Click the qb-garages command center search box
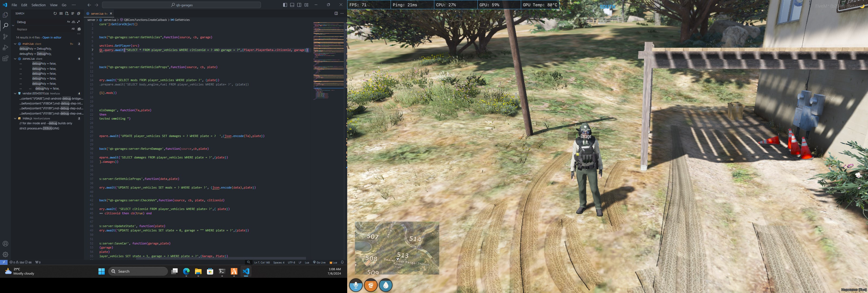Screen dimensions: 868x293 coord(182,5)
